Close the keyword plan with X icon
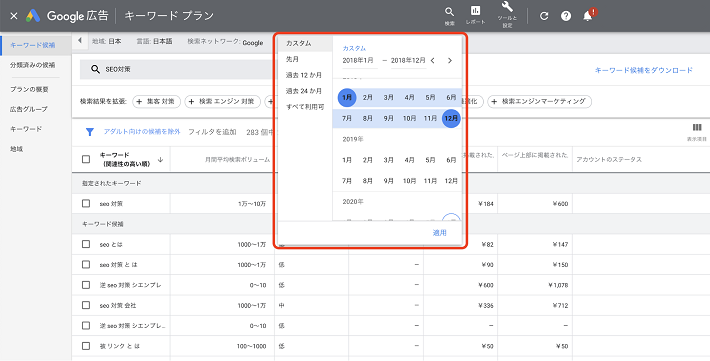This screenshot has width=710, height=361. pyautogui.click(x=14, y=16)
